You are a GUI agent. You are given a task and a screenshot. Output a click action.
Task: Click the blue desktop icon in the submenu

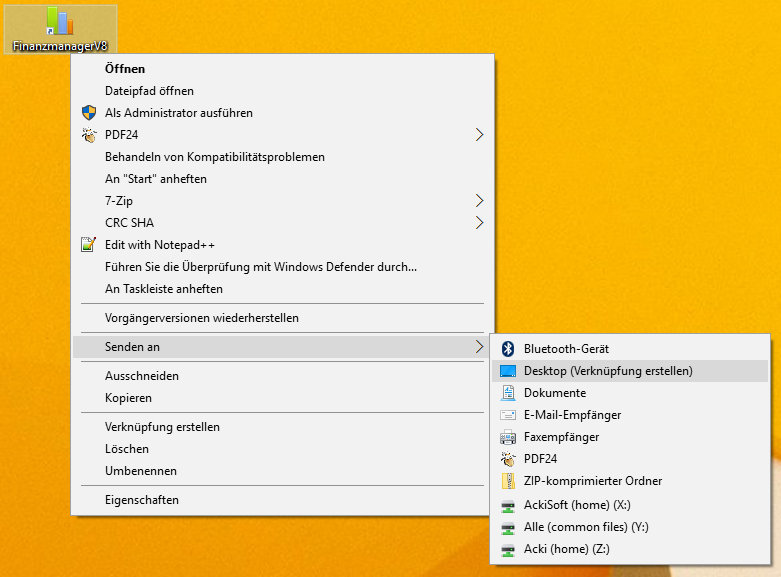pos(508,371)
